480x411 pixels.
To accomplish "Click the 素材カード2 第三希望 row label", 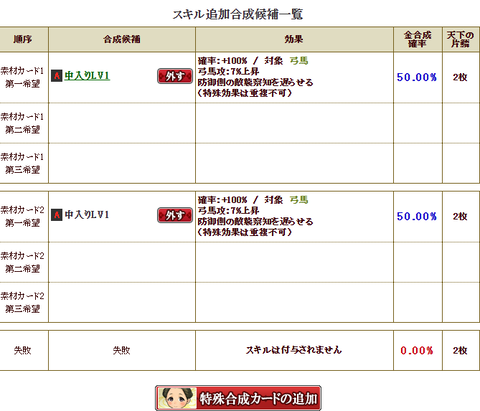I will click(22, 302).
